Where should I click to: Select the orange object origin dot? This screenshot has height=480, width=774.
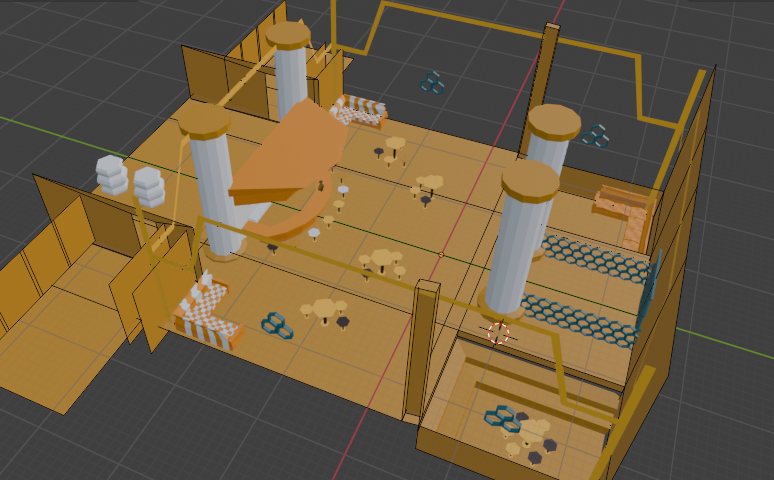441,255
